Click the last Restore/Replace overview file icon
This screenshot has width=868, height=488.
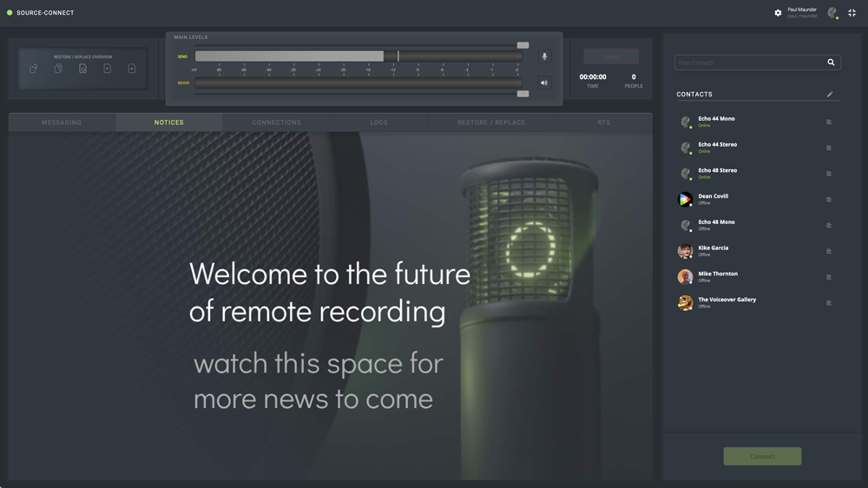[x=132, y=69]
